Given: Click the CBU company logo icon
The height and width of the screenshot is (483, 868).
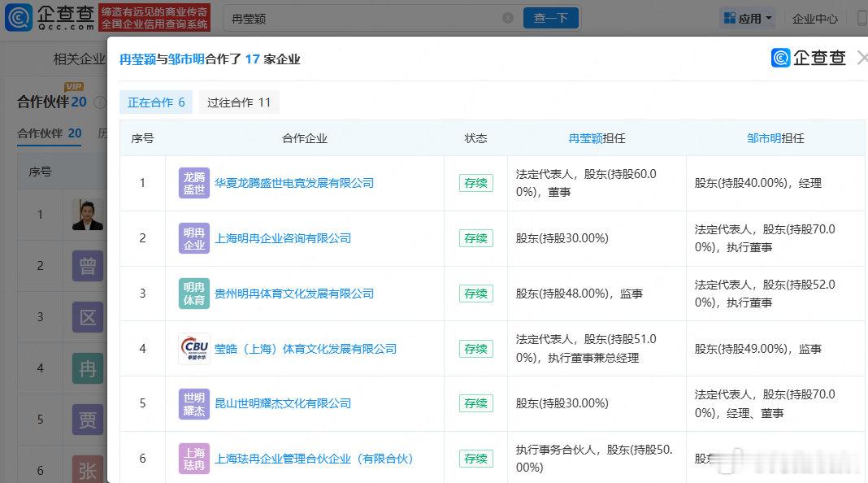Looking at the screenshot, I should tap(194, 348).
